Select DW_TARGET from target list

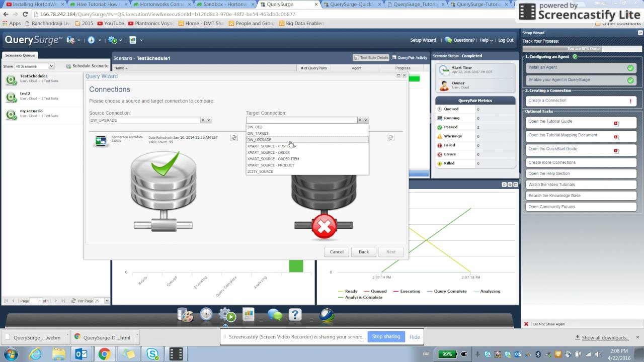307,133
